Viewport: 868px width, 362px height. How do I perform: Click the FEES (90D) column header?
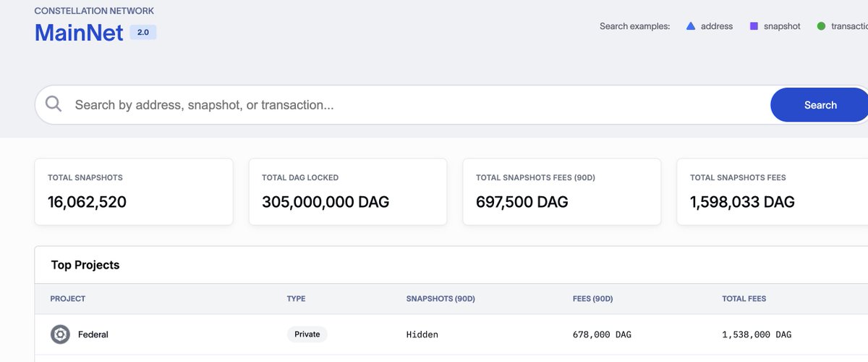(x=592, y=298)
